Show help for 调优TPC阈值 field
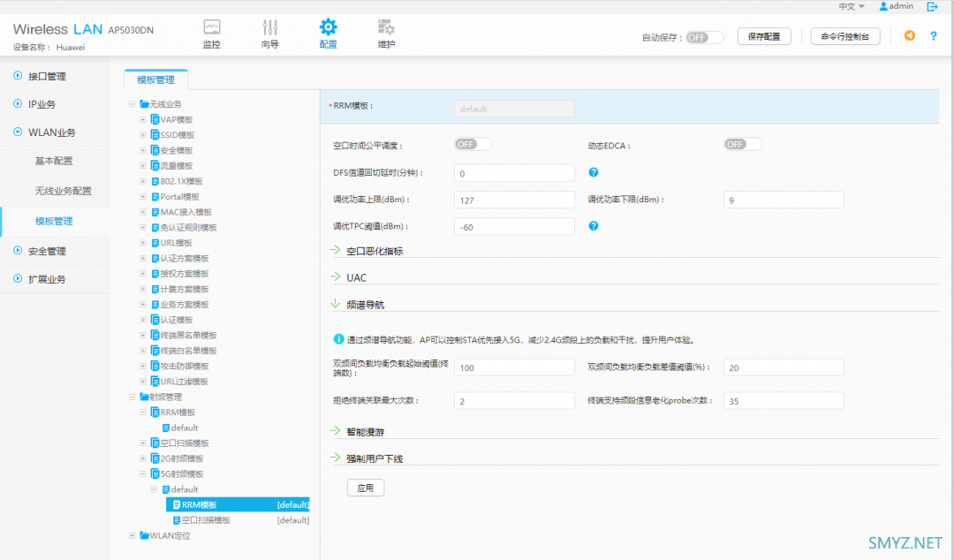 tap(594, 226)
